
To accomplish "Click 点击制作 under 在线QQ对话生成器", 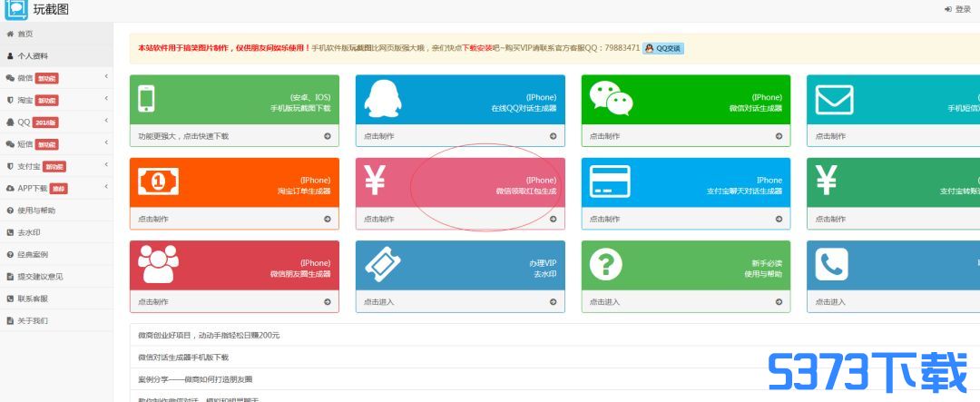I will tap(378, 136).
